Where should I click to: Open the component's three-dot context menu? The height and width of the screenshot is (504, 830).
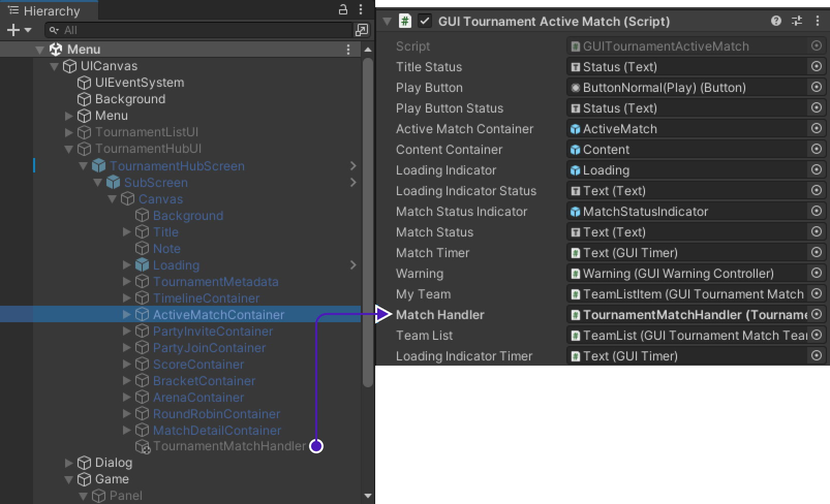click(x=817, y=21)
